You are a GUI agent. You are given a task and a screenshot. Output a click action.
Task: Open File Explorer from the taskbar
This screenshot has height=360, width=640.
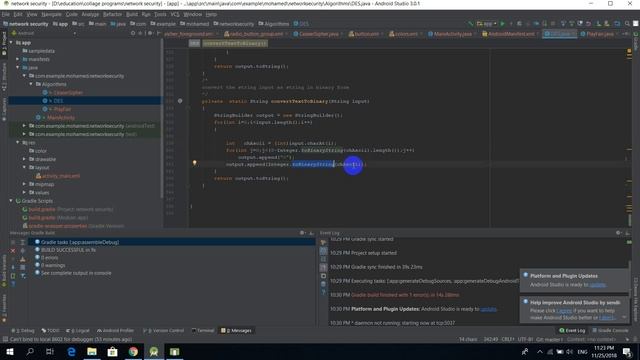click(92, 351)
